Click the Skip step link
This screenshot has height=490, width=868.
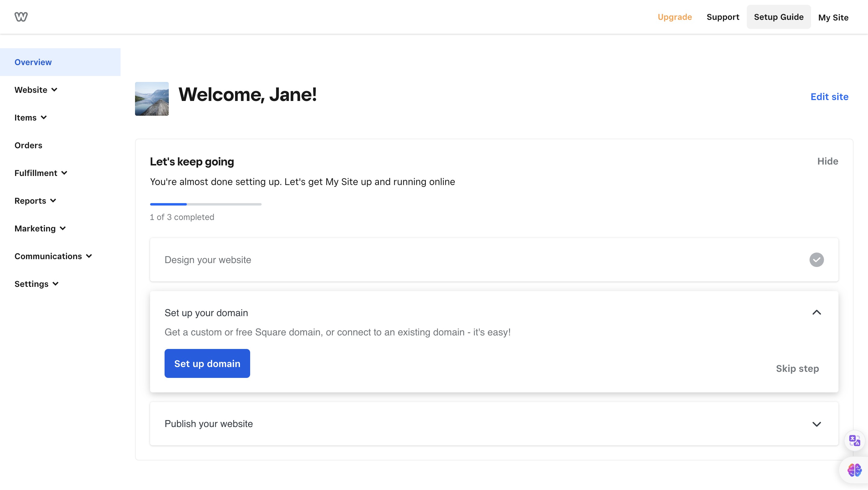(x=797, y=369)
